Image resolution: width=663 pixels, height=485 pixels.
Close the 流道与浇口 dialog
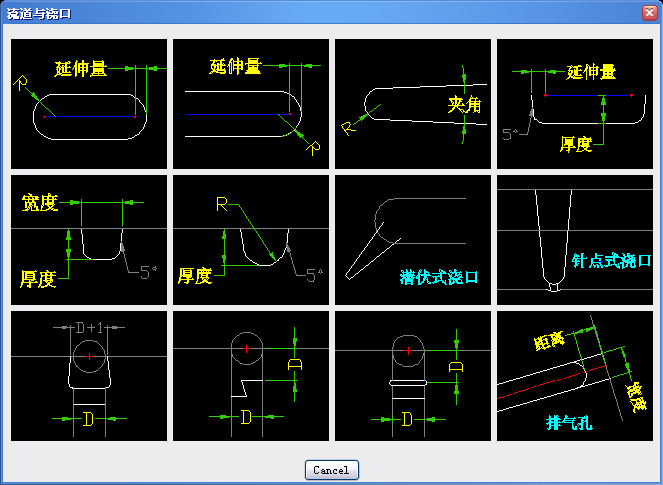tap(649, 13)
